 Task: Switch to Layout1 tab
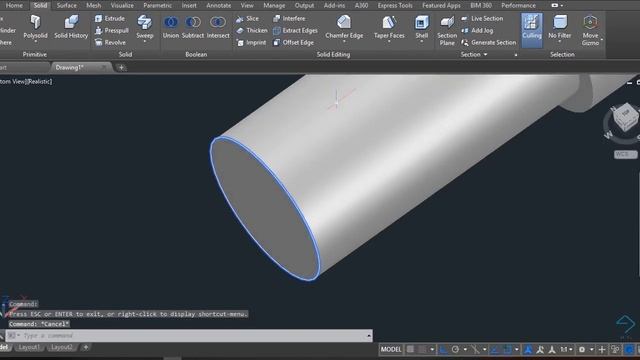[x=29, y=347]
